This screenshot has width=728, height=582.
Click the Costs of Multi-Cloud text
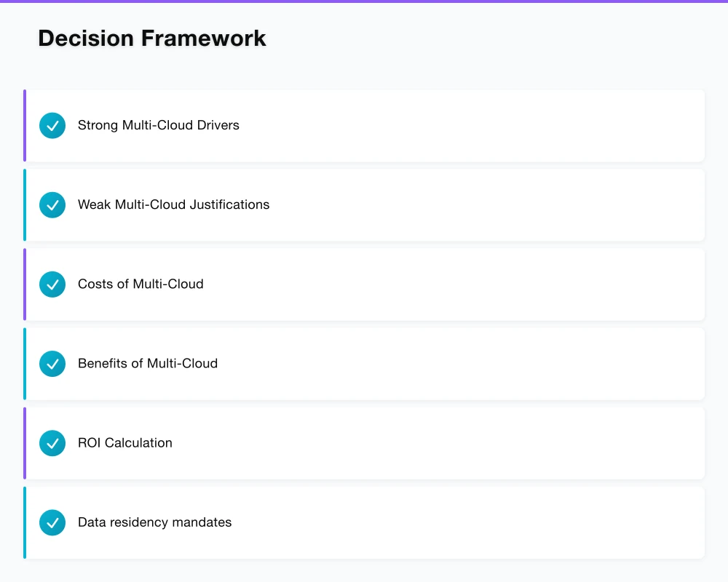point(141,284)
